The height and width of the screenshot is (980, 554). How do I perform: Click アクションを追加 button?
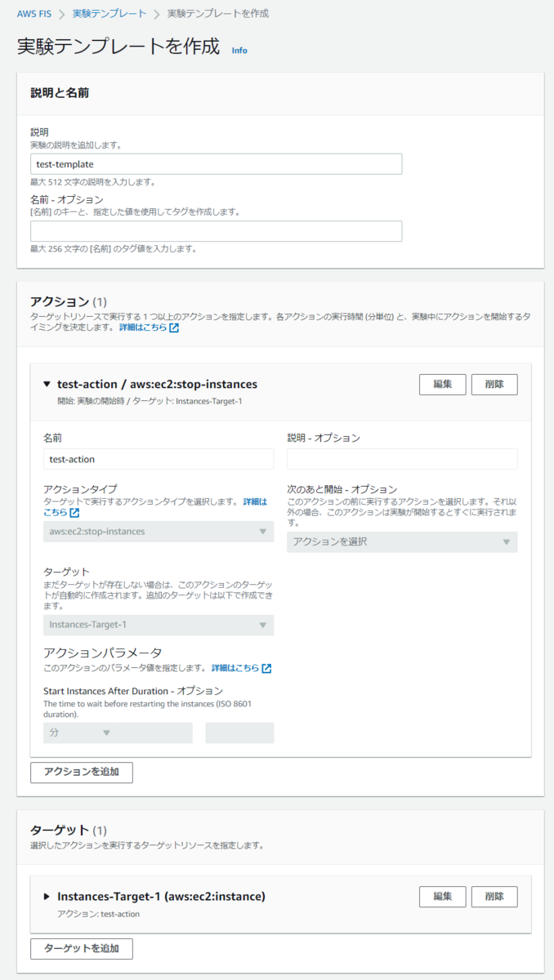coord(82,773)
